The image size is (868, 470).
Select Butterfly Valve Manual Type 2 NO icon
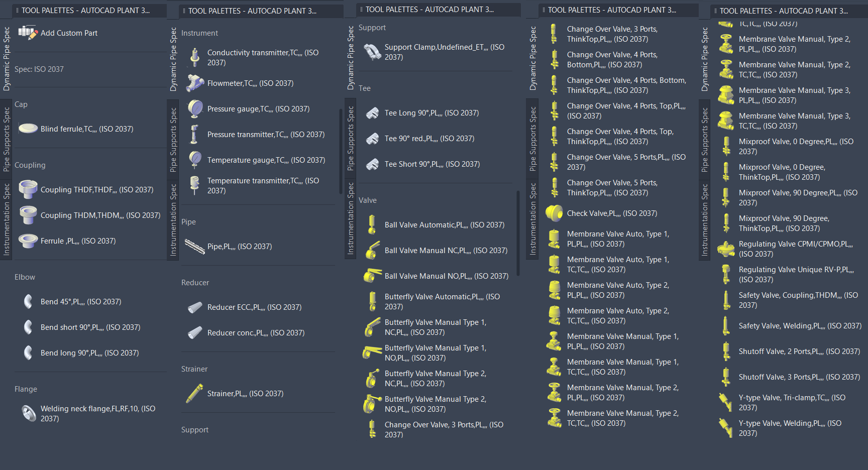coord(372,404)
